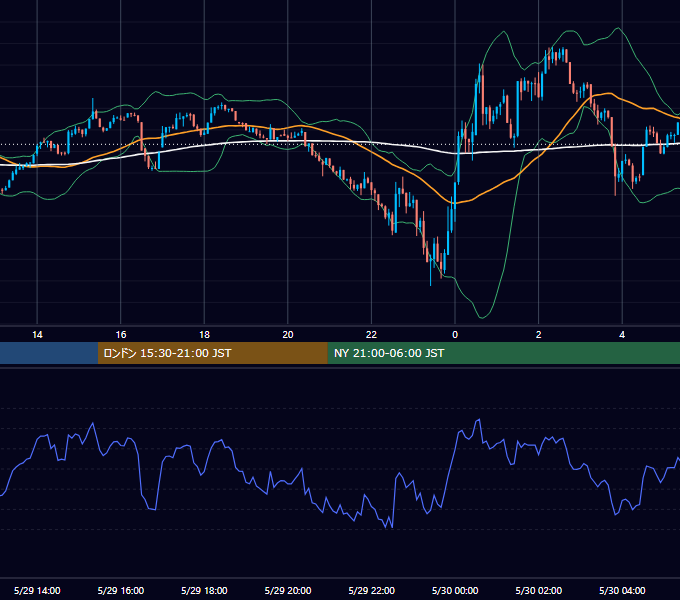Click the 5/30 04:00 date label

[x=622, y=590]
